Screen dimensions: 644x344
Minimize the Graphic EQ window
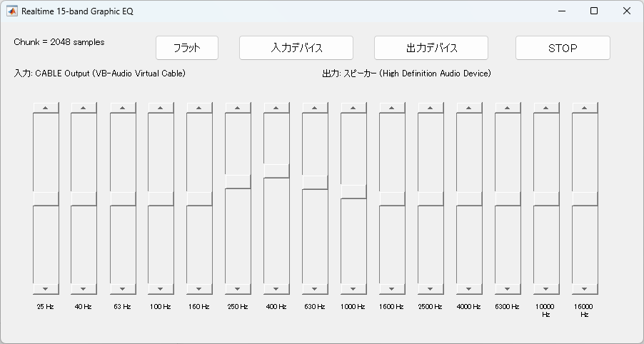tap(562, 11)
